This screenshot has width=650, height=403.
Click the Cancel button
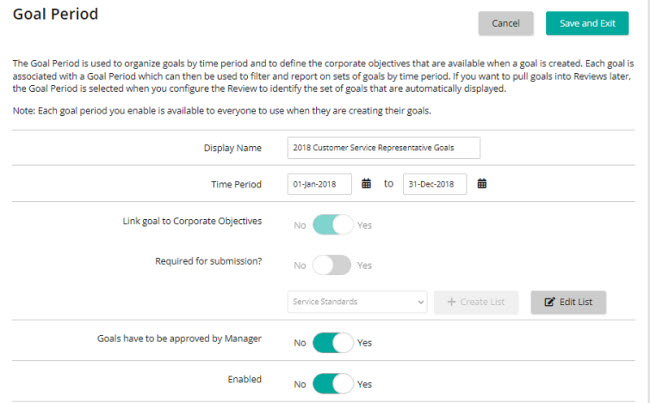pos(506,23)
